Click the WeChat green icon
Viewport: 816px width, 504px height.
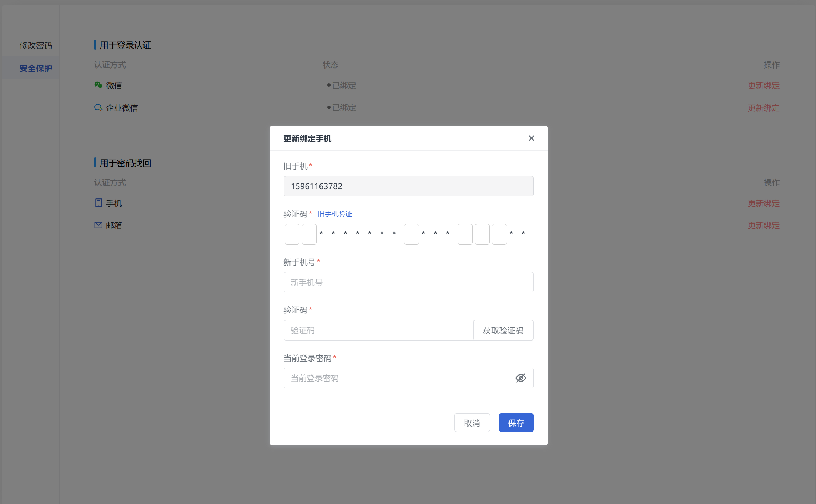click(x=98, y=85)
